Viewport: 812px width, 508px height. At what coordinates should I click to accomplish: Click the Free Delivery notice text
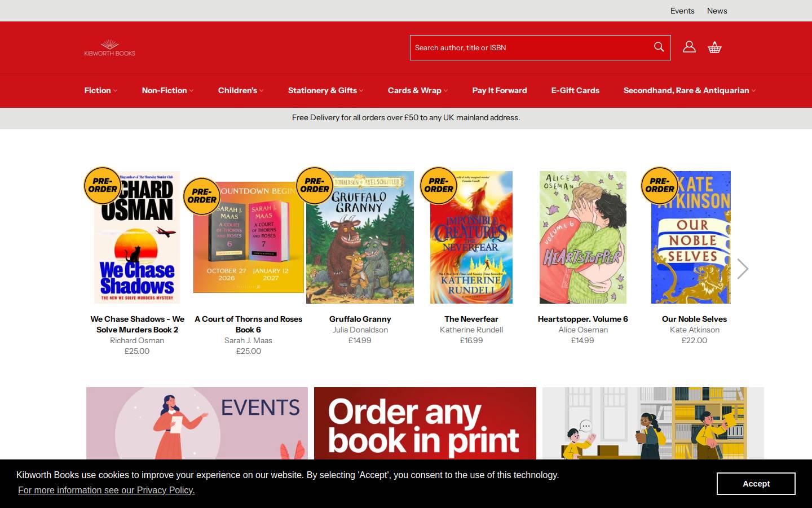click(406, 118)
